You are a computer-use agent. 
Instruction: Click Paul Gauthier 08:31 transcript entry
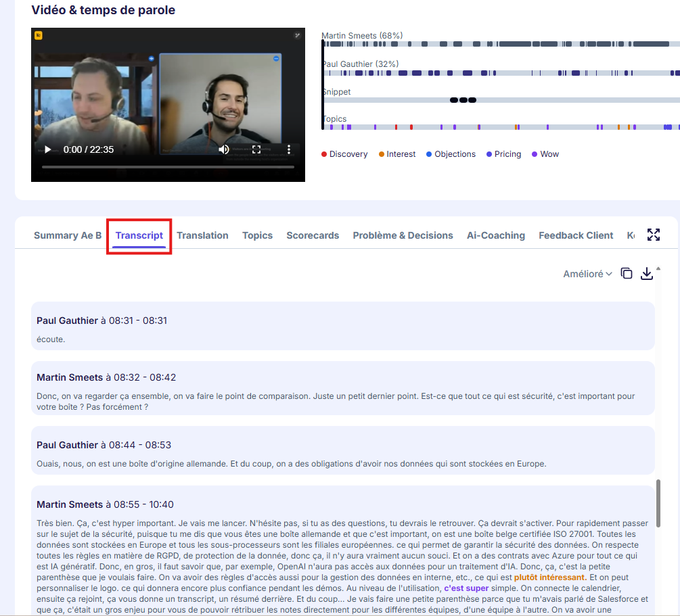pyautogui.click(x=342, y=326)
